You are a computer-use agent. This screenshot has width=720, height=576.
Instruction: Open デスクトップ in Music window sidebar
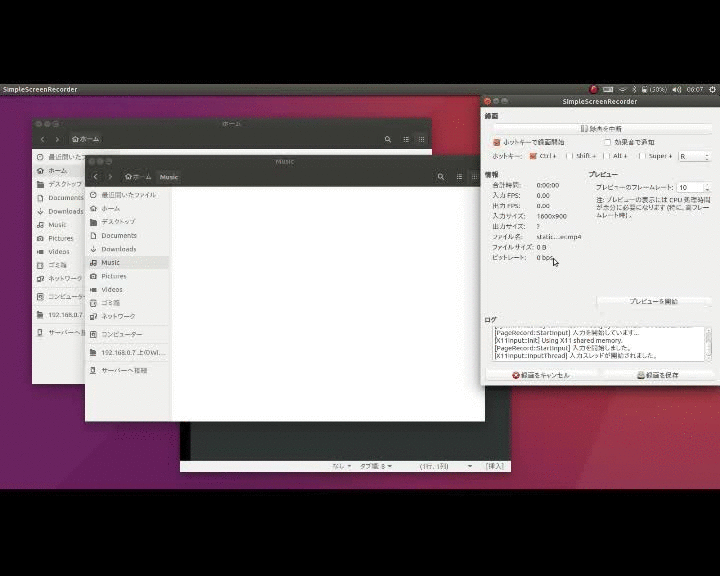pos(127,222)
